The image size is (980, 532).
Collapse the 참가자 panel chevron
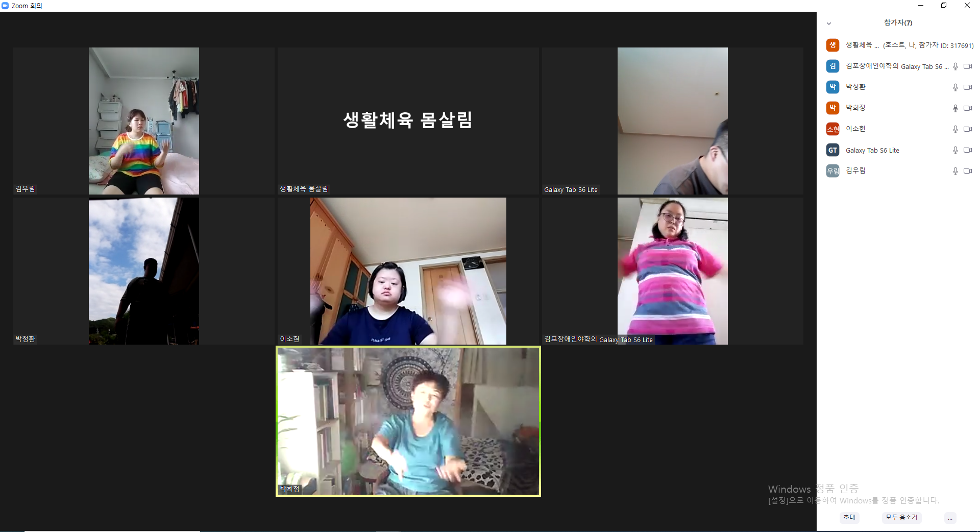coord(829,23)
